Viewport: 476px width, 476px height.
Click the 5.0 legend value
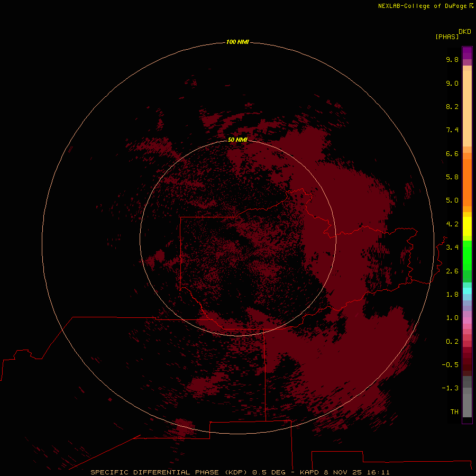tap(452, 200)
